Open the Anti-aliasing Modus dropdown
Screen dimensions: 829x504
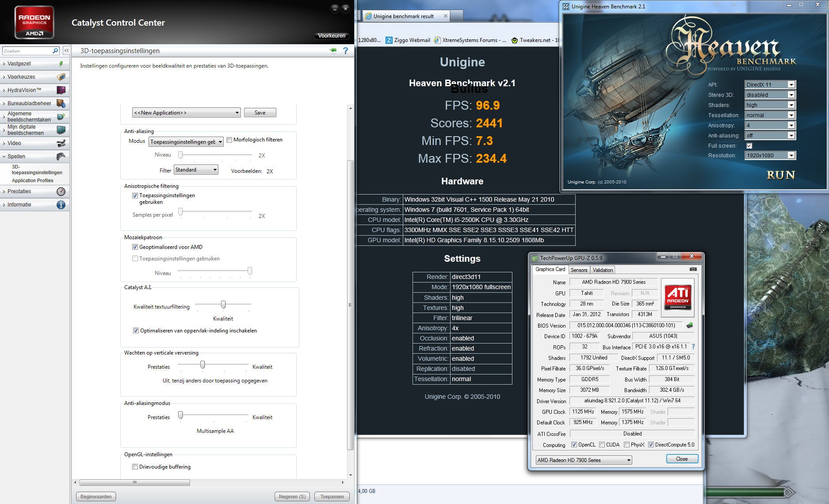[186, 142]
